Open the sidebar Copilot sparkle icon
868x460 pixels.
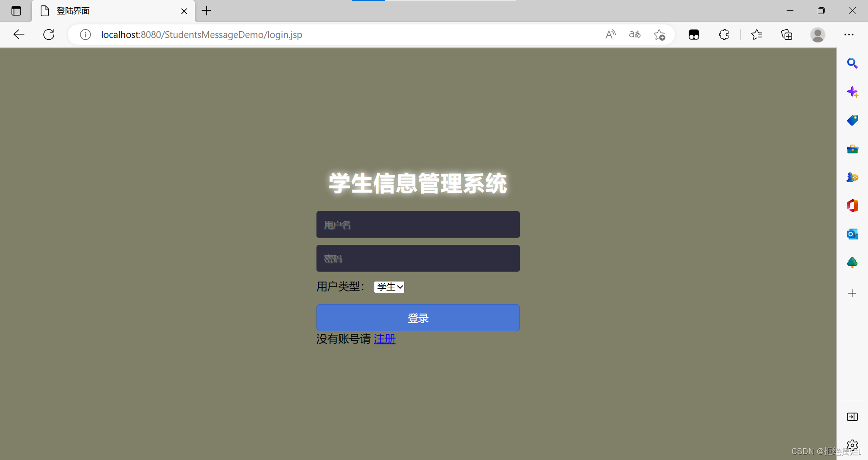coord(852,92)
